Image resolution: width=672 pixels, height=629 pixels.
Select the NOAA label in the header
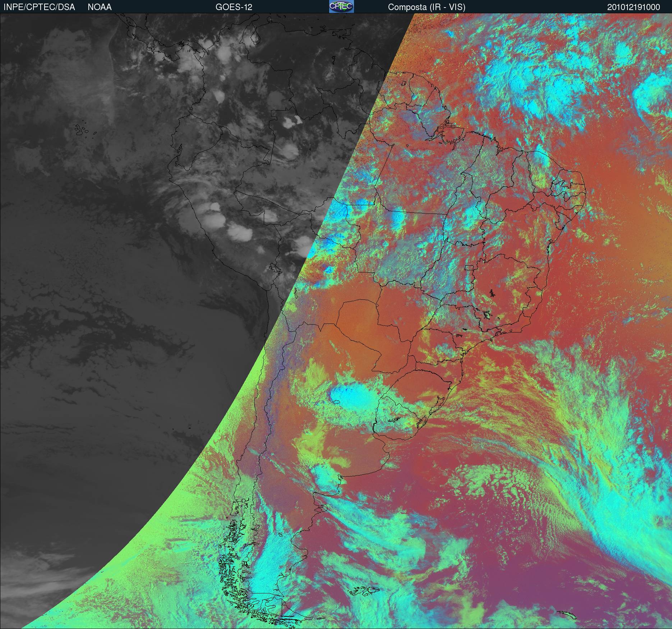click(100, 7)
